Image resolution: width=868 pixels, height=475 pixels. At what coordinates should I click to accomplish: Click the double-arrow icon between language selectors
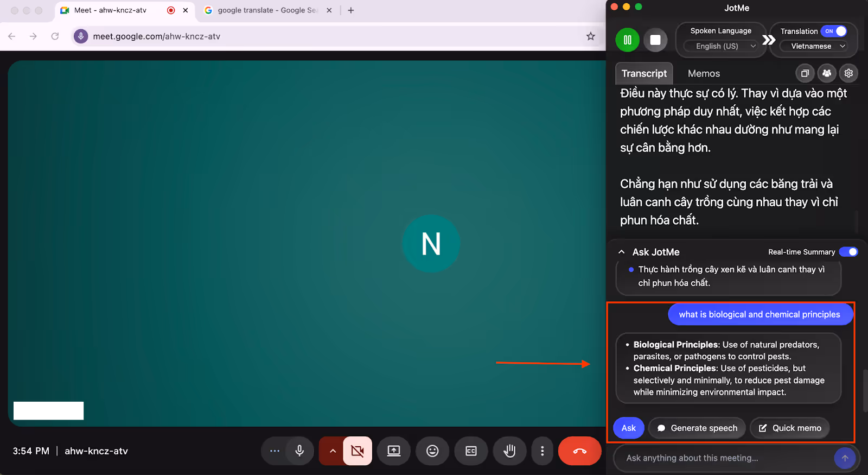768,40
